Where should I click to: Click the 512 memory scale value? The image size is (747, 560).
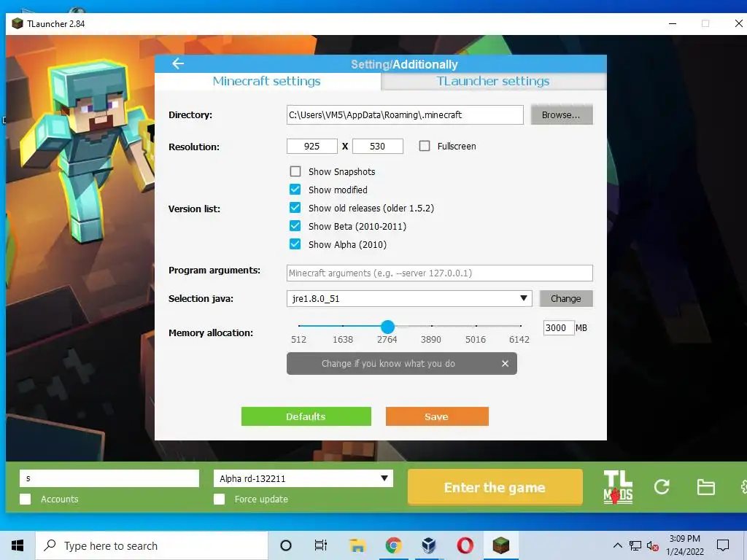point(298,340)
